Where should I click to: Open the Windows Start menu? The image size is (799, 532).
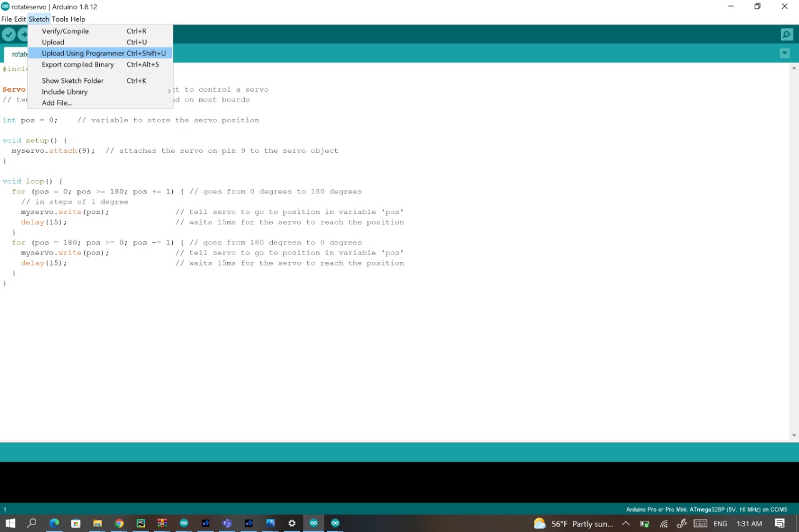(10, 523)
